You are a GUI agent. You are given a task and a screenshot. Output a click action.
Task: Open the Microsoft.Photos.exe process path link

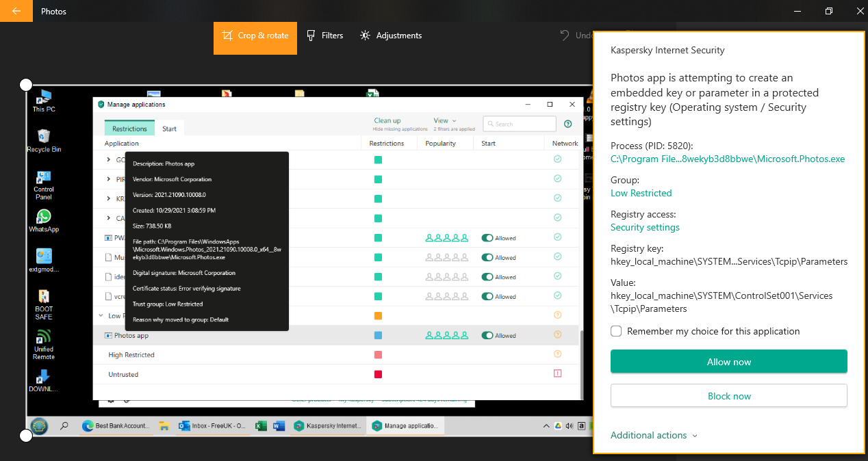[728, 159]
